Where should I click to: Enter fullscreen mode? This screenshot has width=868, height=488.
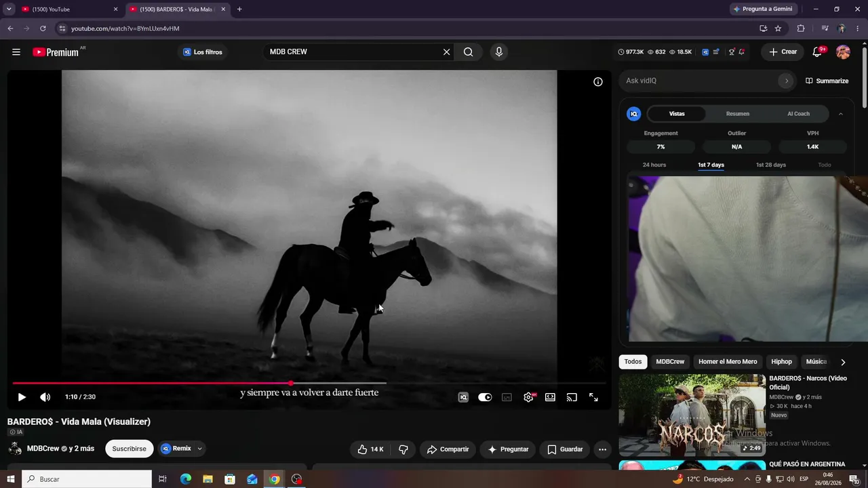click(x=593, y=397)
